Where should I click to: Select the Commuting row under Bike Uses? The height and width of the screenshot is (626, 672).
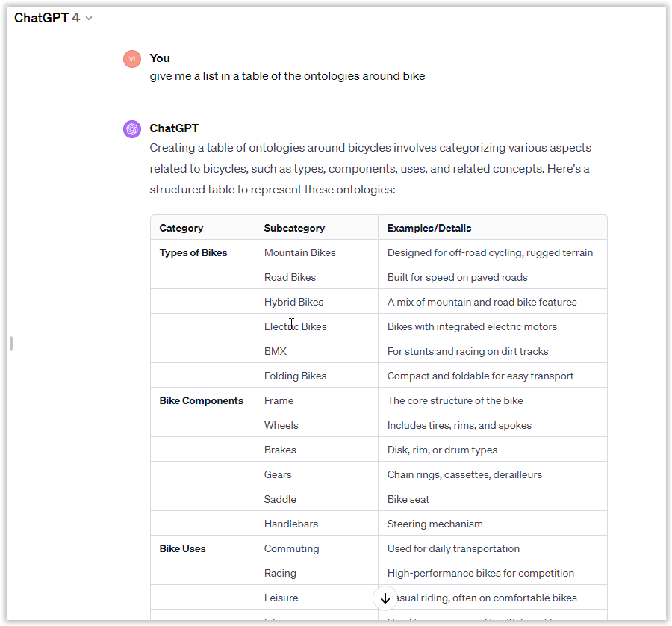(x=291, y=548)
